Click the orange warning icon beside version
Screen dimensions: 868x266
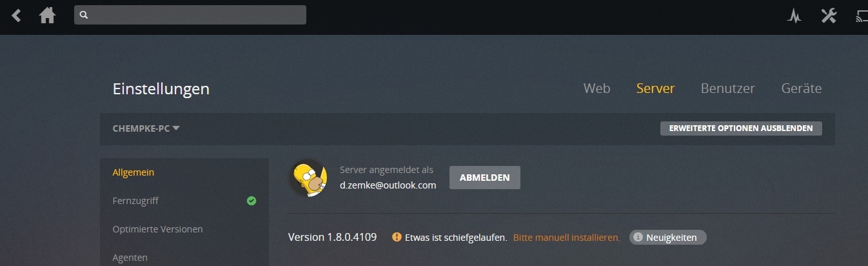coord(397,237)
